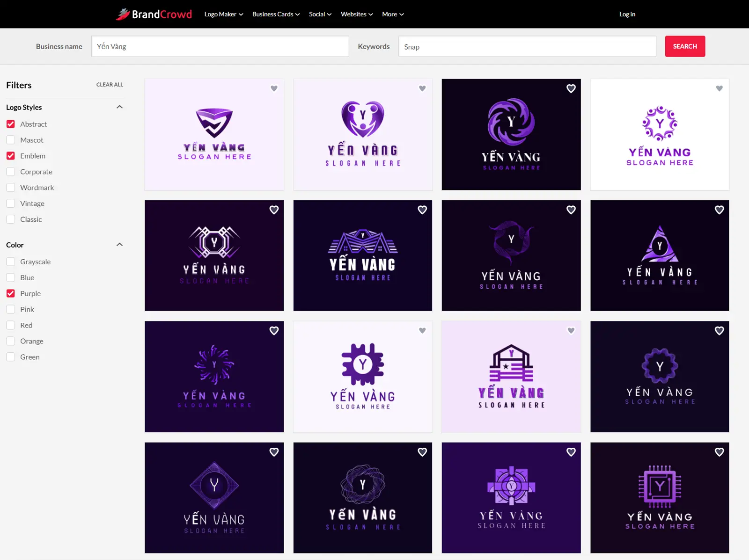Open the Websites dropdown menu
The width and height of the screenshot is (749, 560).
click(357, 14)
